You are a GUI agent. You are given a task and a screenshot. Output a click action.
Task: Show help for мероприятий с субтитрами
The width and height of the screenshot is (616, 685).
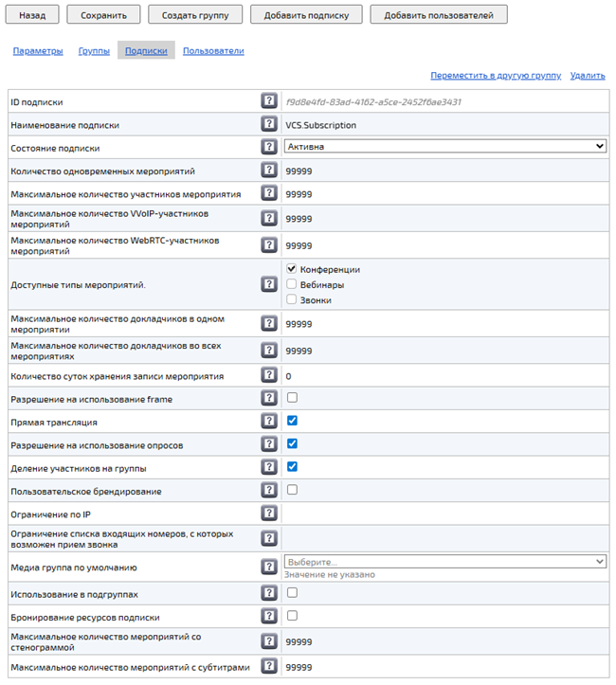click(269, 667)
